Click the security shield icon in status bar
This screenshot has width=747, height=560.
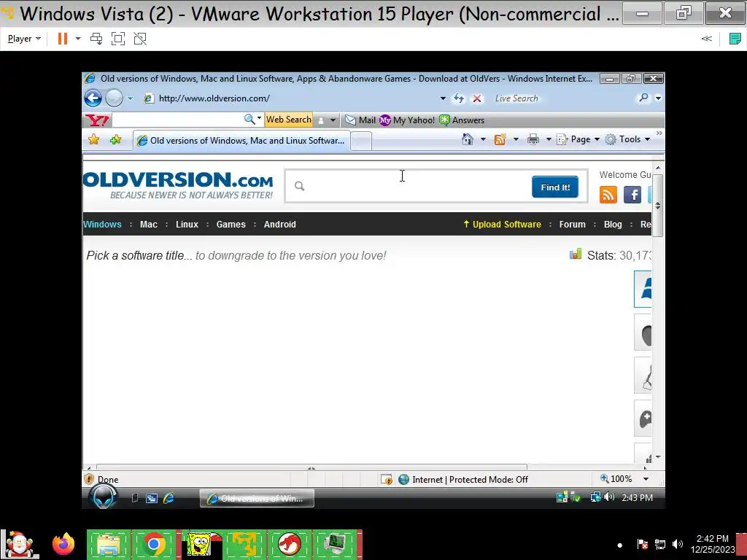[x=88, y=479]
